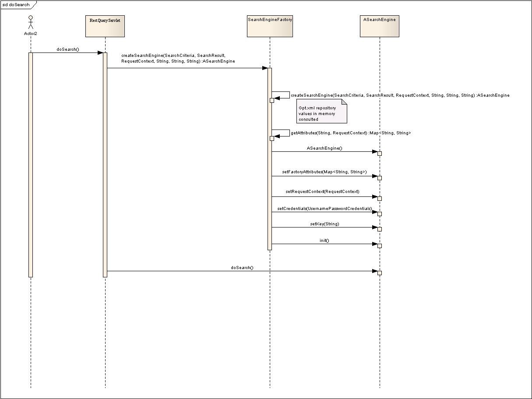Click the setKey(String) message
Screen dimensions: 532x399
(324, 224)
